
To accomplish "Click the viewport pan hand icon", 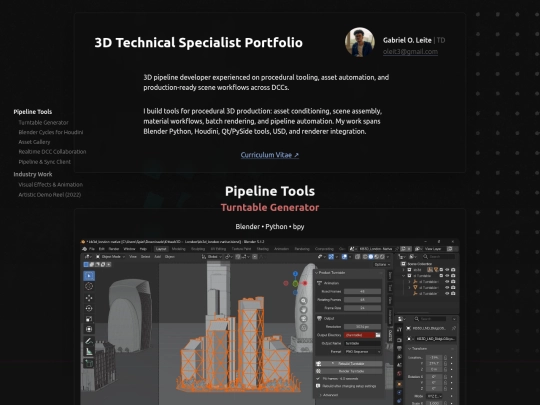I will (303, 310).
